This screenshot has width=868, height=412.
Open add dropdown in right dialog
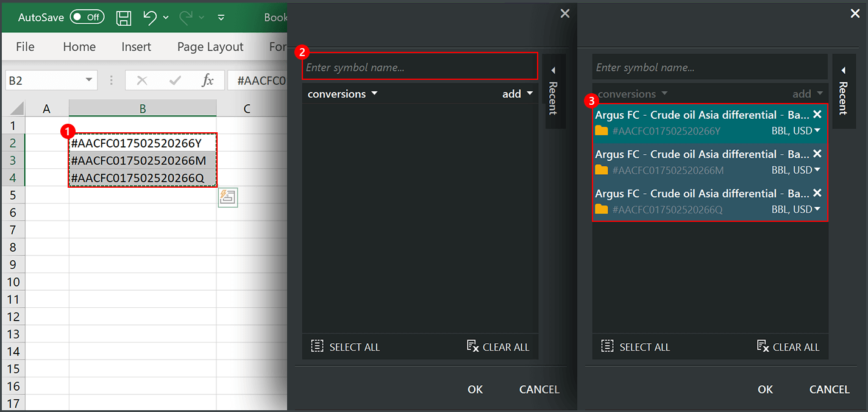[x=808, y=94]
